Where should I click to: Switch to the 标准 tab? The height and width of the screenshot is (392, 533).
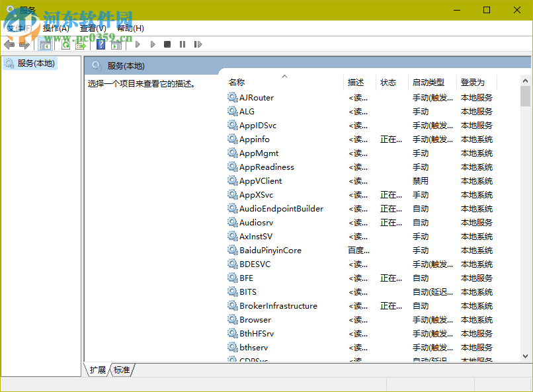[120, 370]
